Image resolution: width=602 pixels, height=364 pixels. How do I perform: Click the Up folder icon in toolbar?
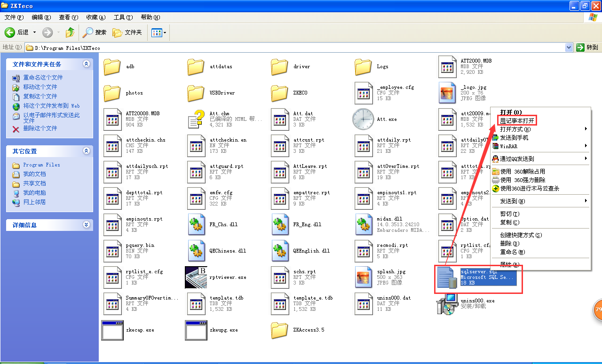click(x=70, y=32)
